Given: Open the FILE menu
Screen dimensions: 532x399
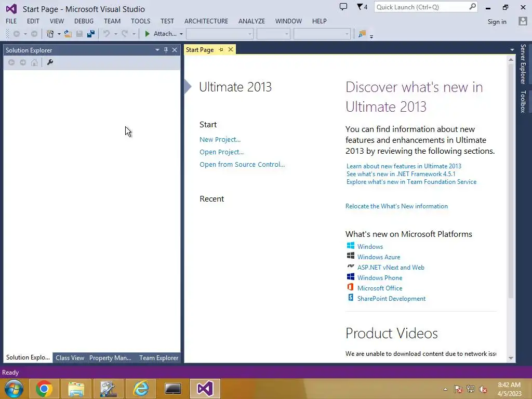Looking at the screenshot, I should coord(11,21).
